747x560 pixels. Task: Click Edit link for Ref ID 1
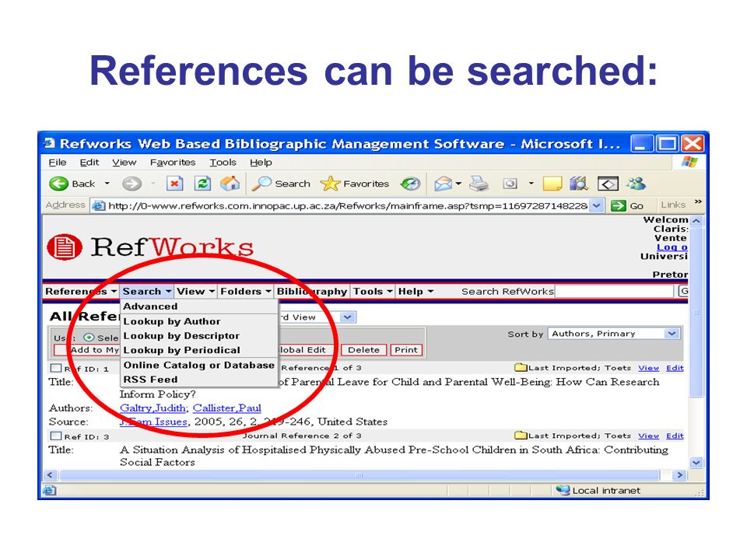coord(675,368)
